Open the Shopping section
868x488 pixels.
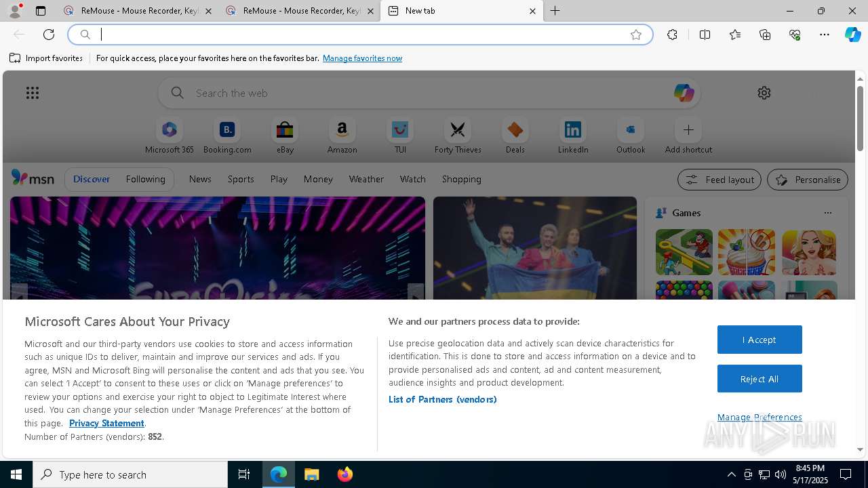[462, 179]
